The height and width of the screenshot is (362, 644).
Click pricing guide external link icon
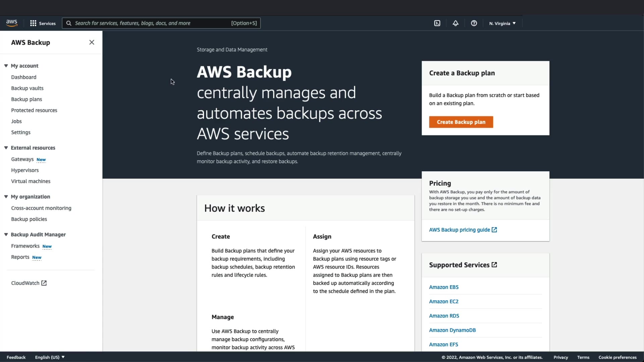(x=494, y=230)
